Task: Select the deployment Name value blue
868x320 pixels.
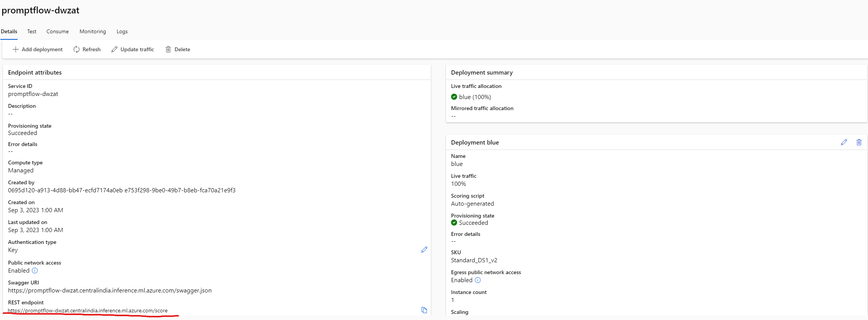Action: pyautogui.click(x=457, y=164)
